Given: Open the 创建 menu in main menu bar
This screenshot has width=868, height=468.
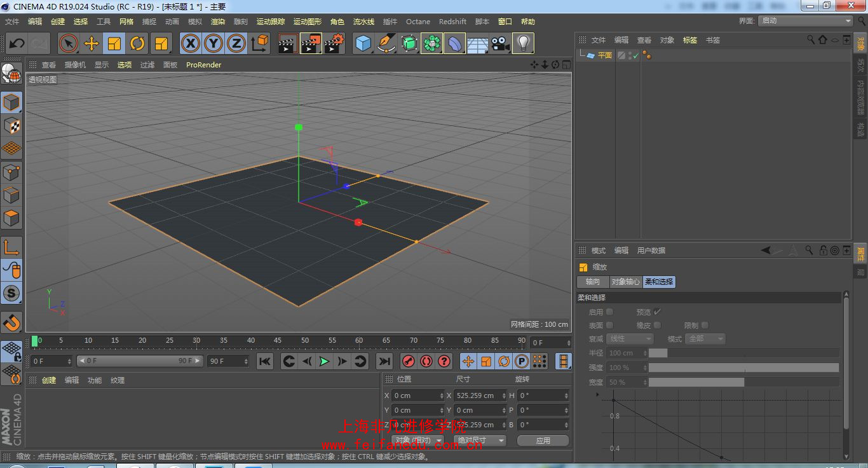Looking at the screenshot, I should coord(58,22).
